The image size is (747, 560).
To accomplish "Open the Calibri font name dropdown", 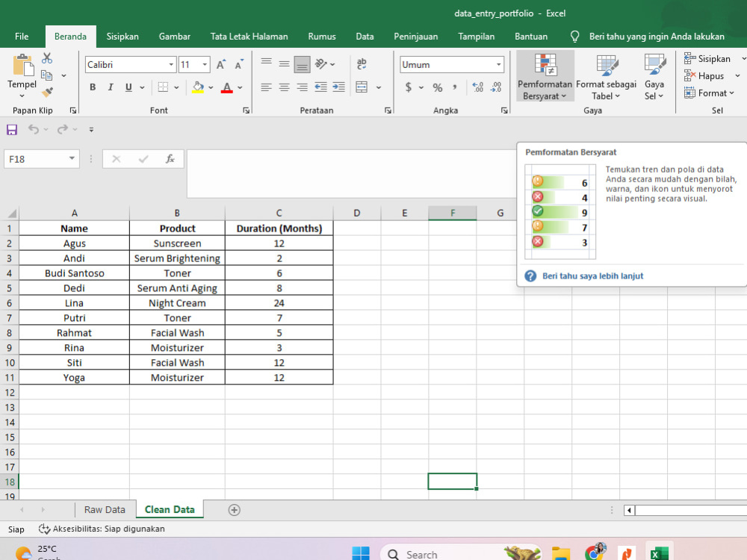I will 171,64.
